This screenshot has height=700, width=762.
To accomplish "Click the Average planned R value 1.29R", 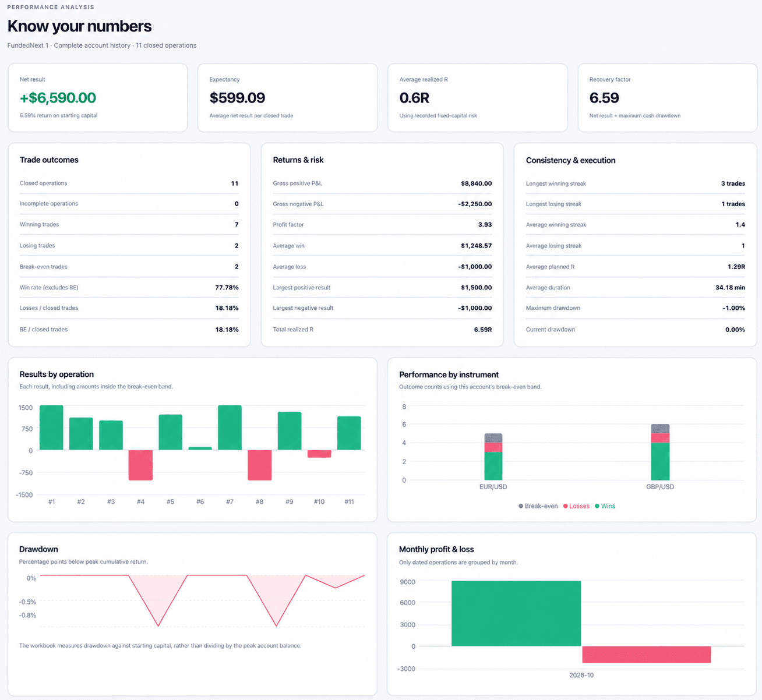I will (737, 267).
